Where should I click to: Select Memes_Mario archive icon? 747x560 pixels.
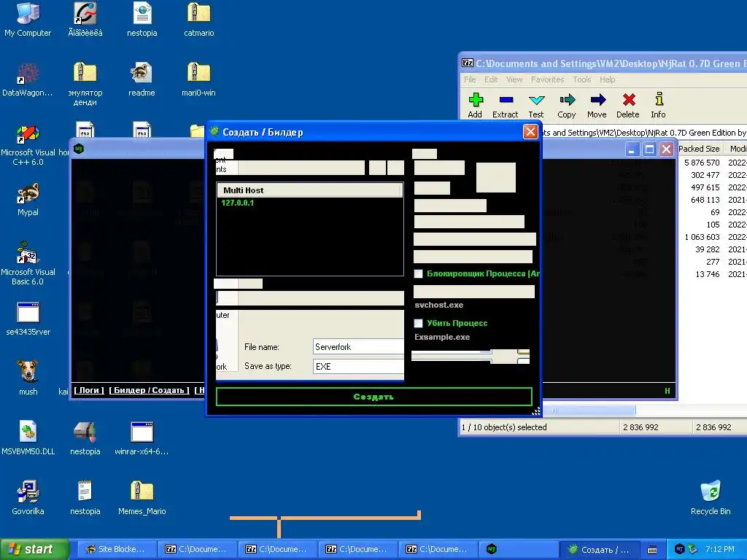142,497
